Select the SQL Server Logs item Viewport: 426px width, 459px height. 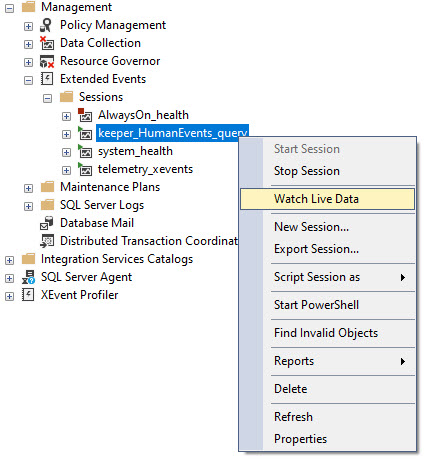click(x=102, y=205)
